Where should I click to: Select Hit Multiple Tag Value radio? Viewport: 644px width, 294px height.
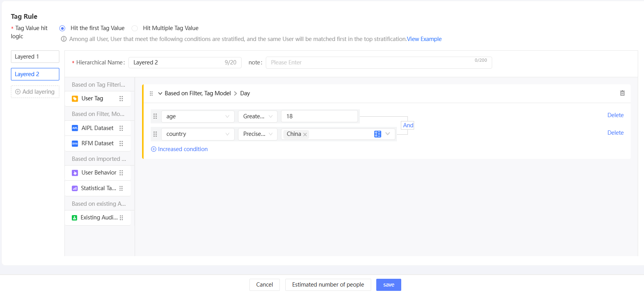point(135,28)
